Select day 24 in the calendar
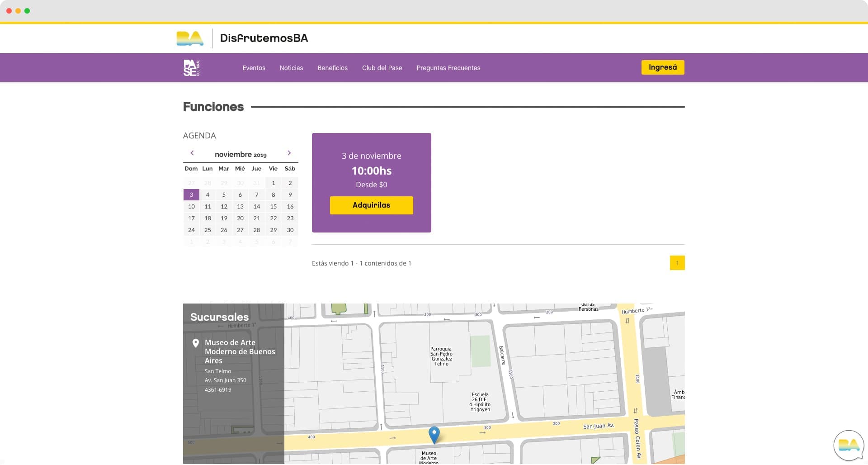This screenshot has width=868, height=465. click(x=191, y=230)
